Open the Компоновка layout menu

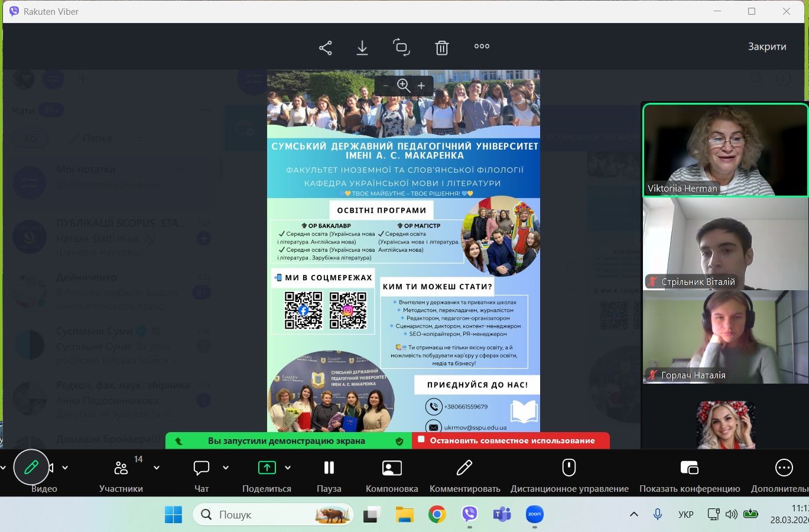391,474
